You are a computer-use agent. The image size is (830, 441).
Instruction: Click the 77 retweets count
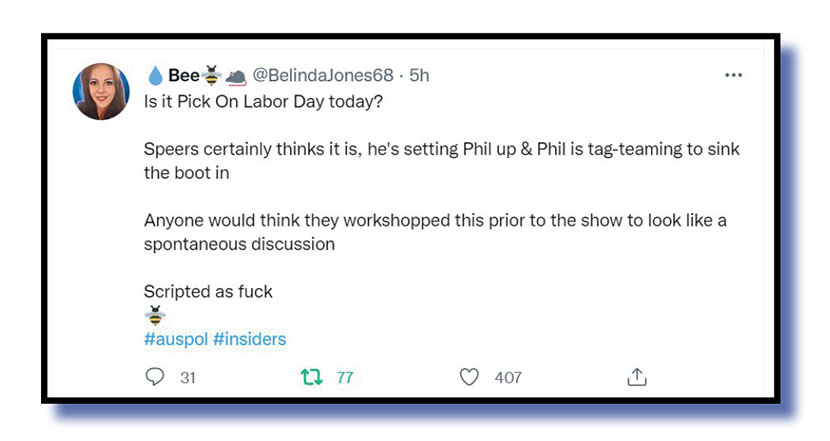click(x=345, y=377)
